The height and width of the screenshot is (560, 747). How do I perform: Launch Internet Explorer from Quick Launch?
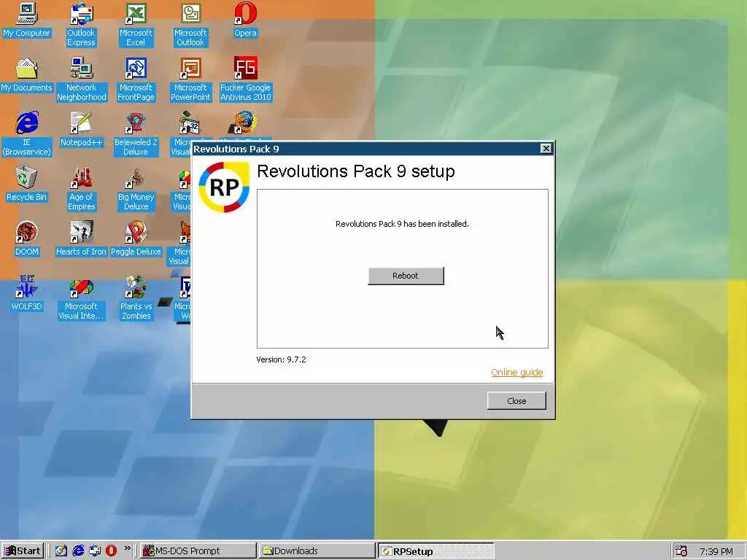pyautogui.click(x=78, y=551)
